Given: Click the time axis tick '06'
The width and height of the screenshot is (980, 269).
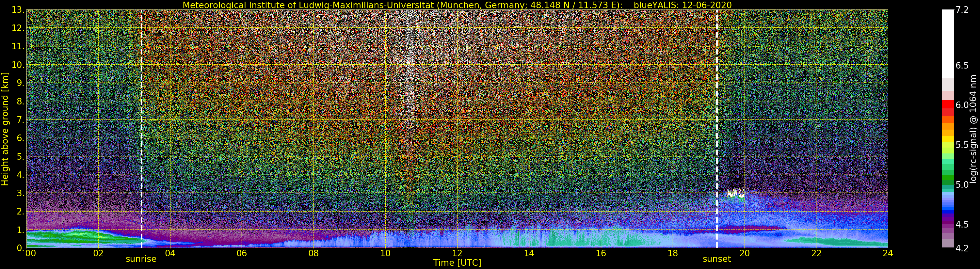Looking at the screenshot, I should tap(242, 253).
